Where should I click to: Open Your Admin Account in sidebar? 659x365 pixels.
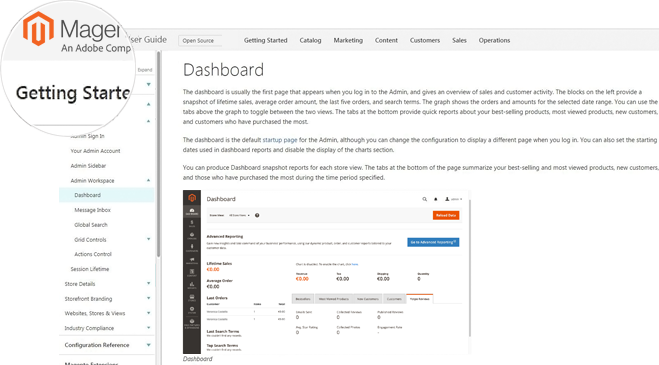tap(95, 151)
